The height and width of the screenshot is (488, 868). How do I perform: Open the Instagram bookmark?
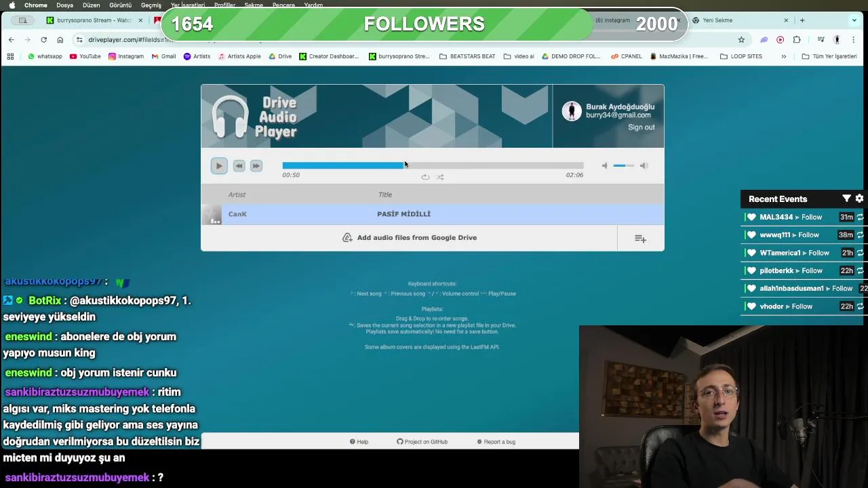coord(126,56)
